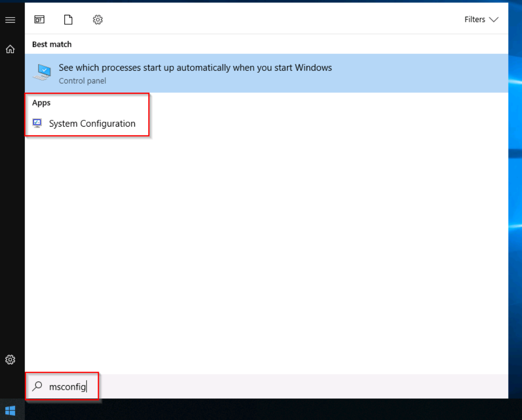Filter results by Settings gear at top
This screenshot has height=420, width=522.
[x=98, y=19]
